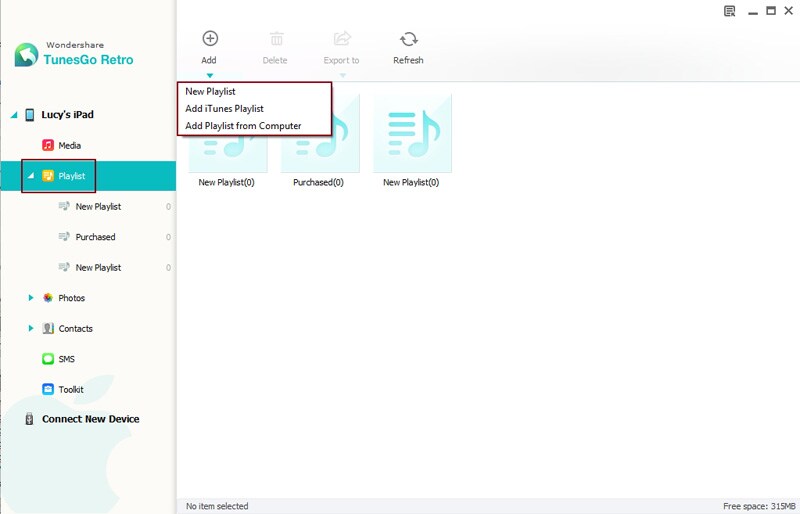Select Lucy's iPad device label
This screenshot has height=514, width=800.
tap(67, 115)
